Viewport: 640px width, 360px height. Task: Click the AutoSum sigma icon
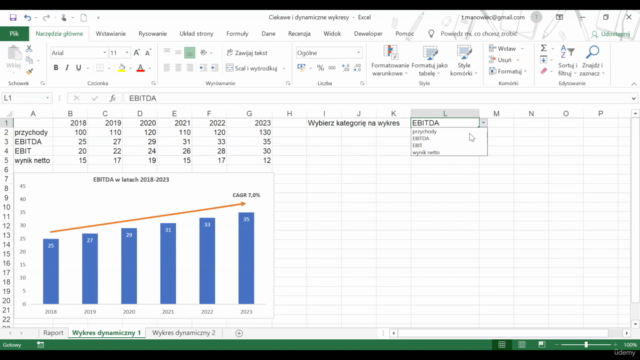coord(544,49)
